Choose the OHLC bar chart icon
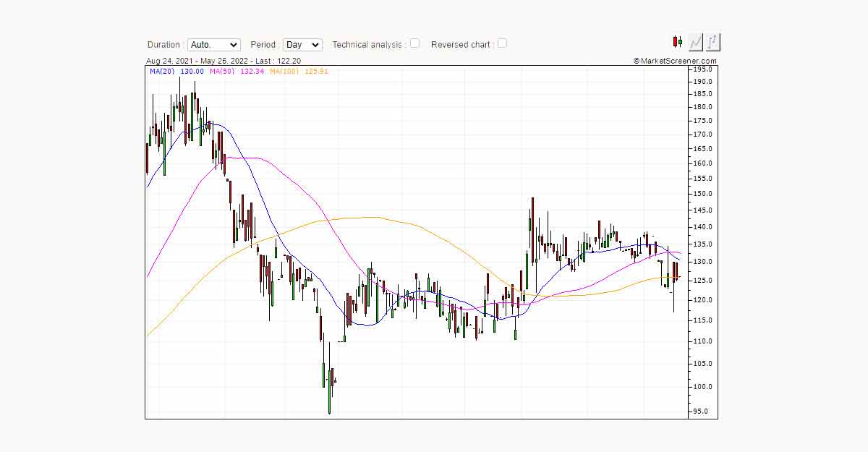 click(712, 42)
